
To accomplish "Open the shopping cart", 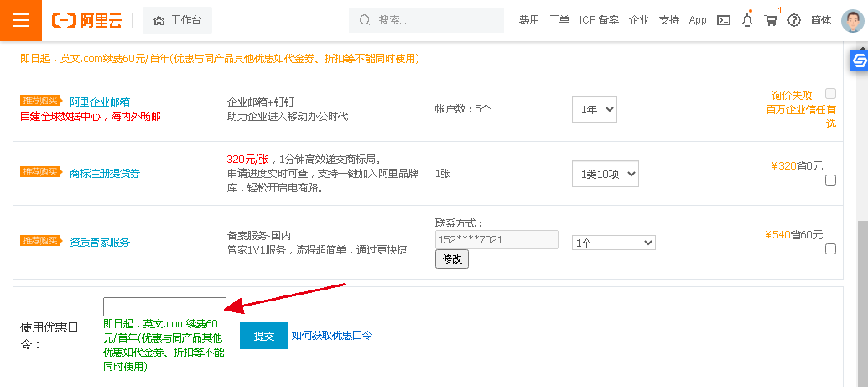I will tap(771, 20).
